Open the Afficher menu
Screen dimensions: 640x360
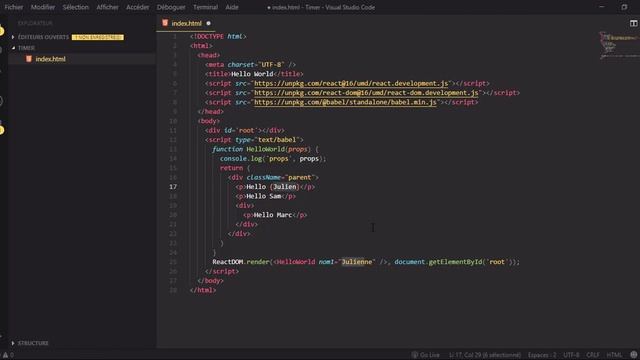107,7
